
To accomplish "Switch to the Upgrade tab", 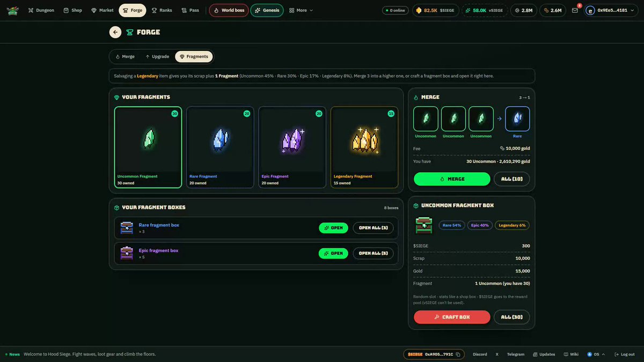I will (157, 56).
